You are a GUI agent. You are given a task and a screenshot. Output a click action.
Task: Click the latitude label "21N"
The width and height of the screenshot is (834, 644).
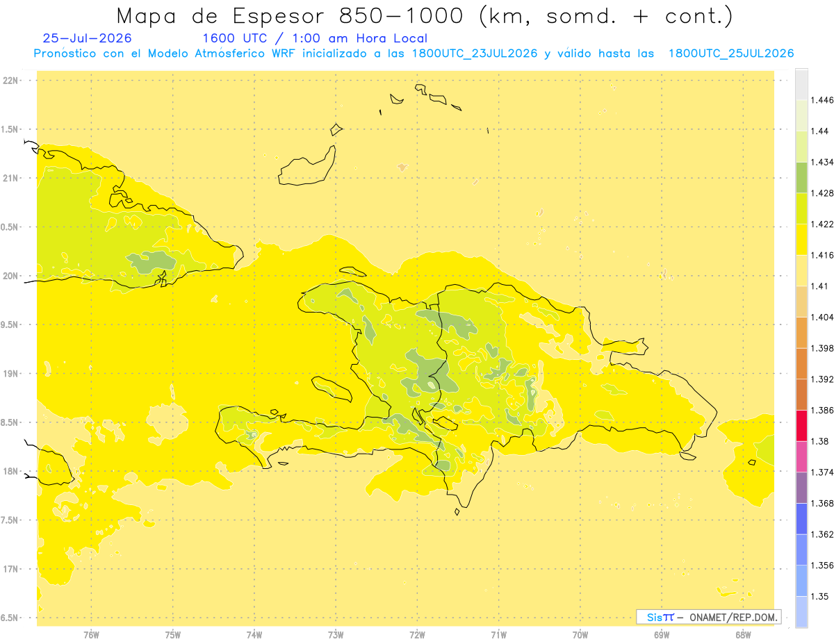[x=10, y=178]
